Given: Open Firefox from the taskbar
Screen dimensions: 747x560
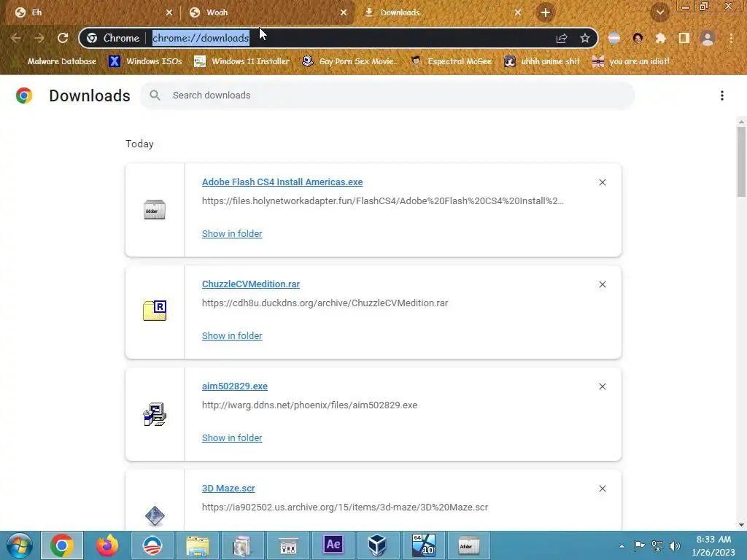Looking at the screenshot, I should click(107, 545).
